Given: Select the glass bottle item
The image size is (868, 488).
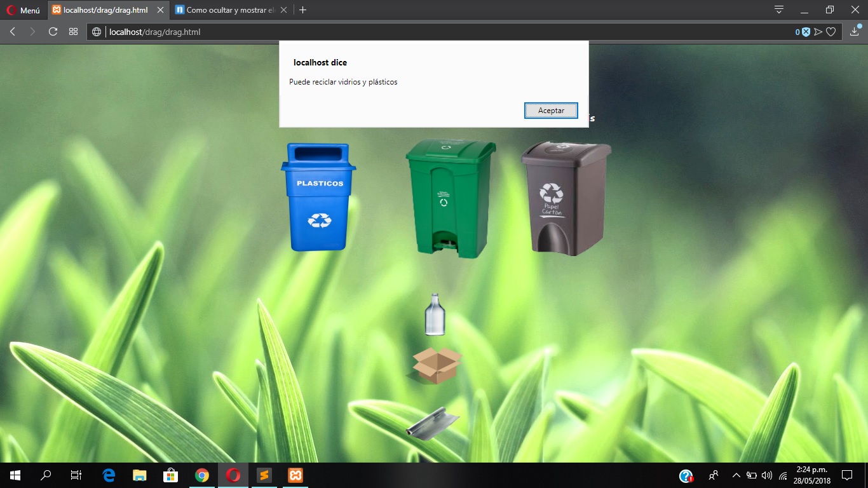Looking at the screenshot, I should (435, 315).
